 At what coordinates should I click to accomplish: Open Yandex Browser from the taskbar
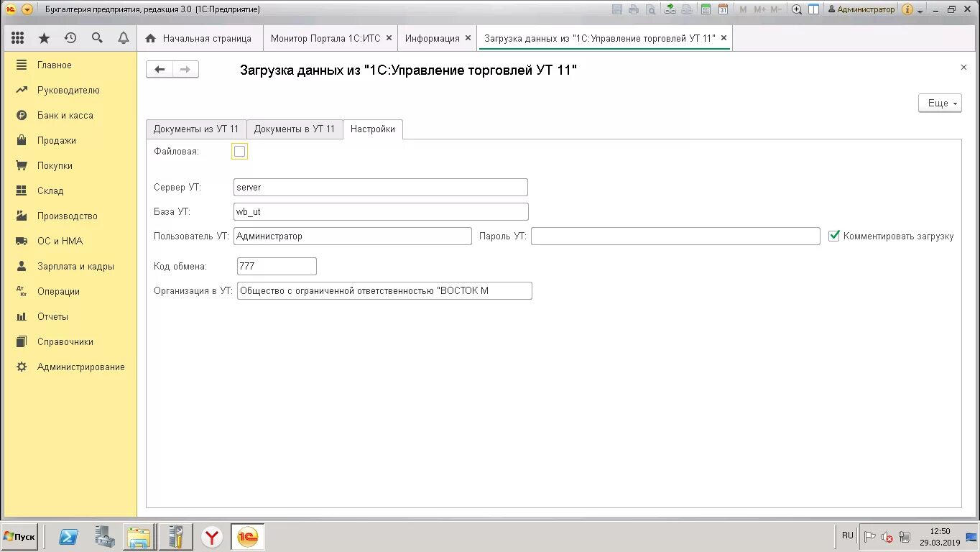[x=212, y=536]
